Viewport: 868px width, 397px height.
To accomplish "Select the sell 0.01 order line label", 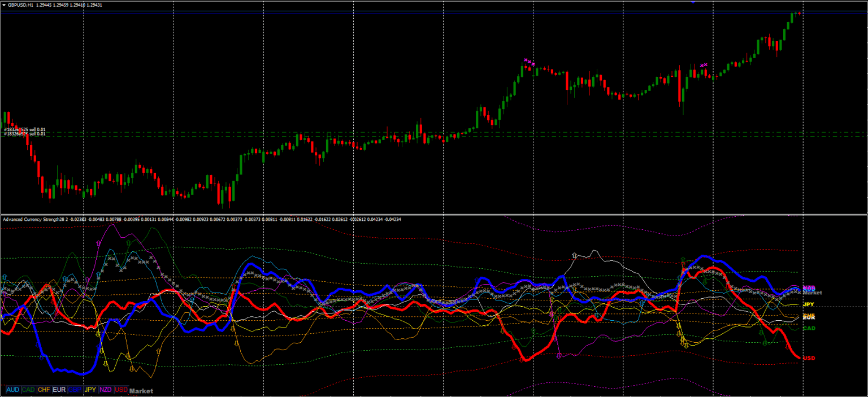I will pos(25,129).
